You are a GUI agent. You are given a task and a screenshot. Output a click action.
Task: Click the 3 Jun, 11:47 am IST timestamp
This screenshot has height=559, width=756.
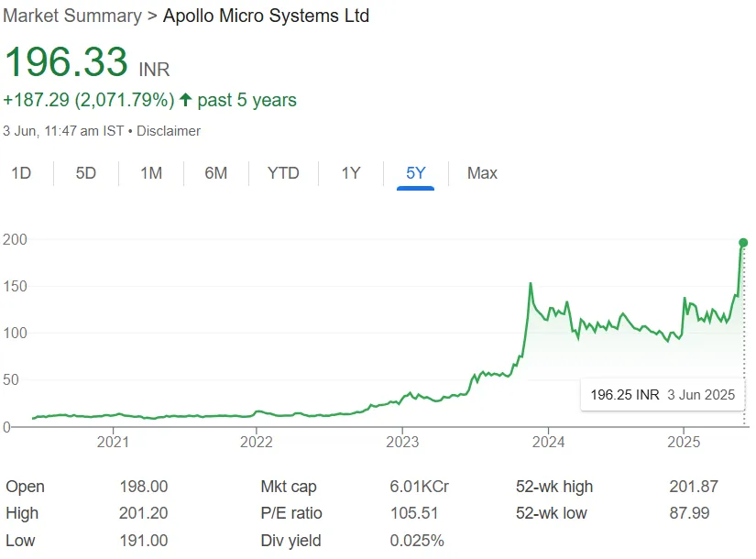click(x=63, y=131)
